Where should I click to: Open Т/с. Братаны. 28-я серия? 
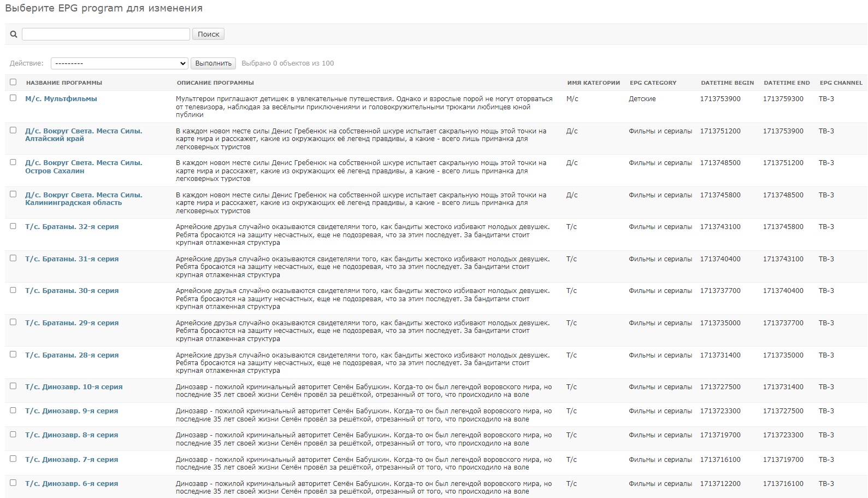click(72, 355)
